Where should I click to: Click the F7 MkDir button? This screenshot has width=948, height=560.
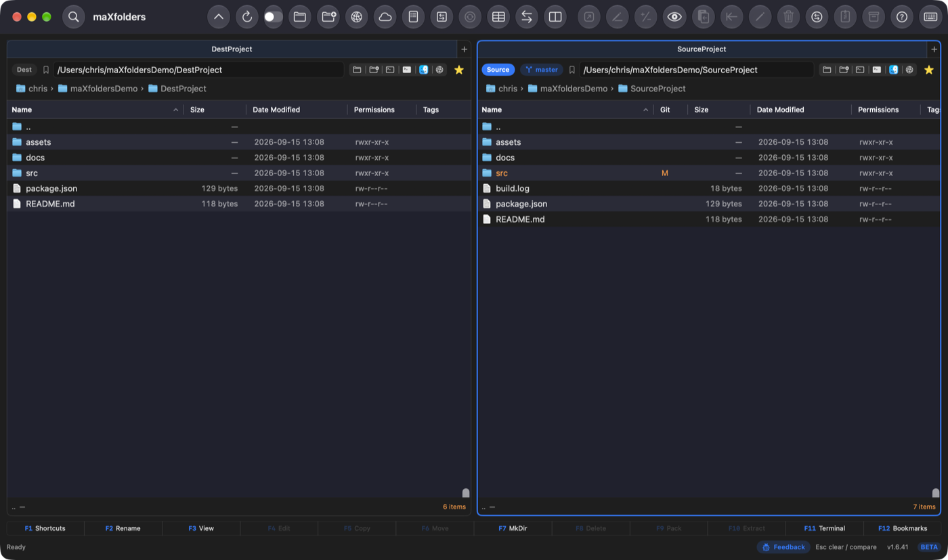tap(513, 528)
